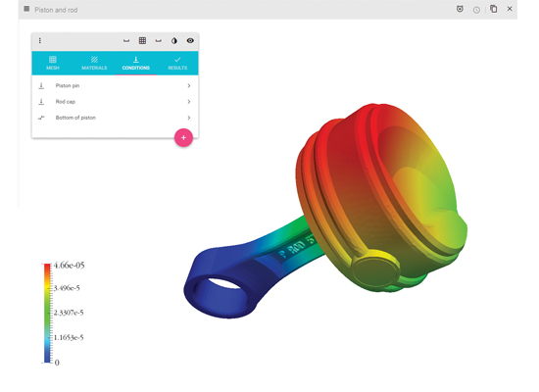Viewport: 539px width, 392px height.
Task: Click the second space-bar shaped toolbar icon
Action: [x=158, y=41]
